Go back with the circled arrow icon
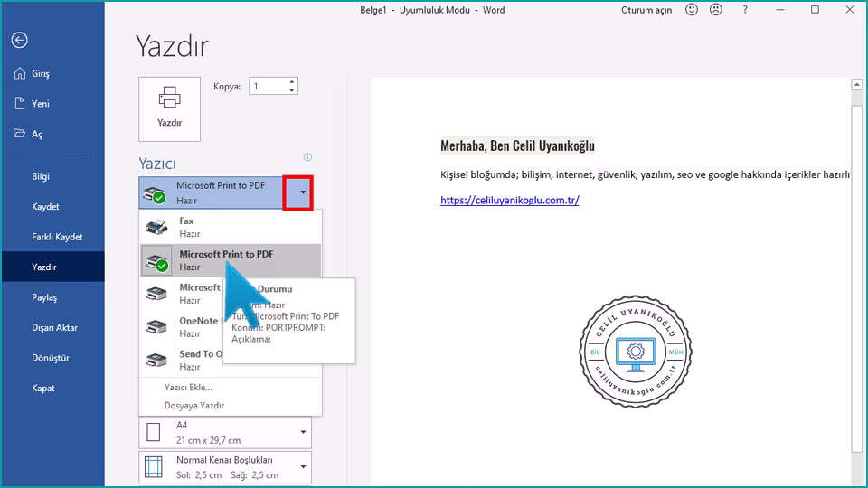The height and width of the screenshot is (488, 868). tap(19, 40)
